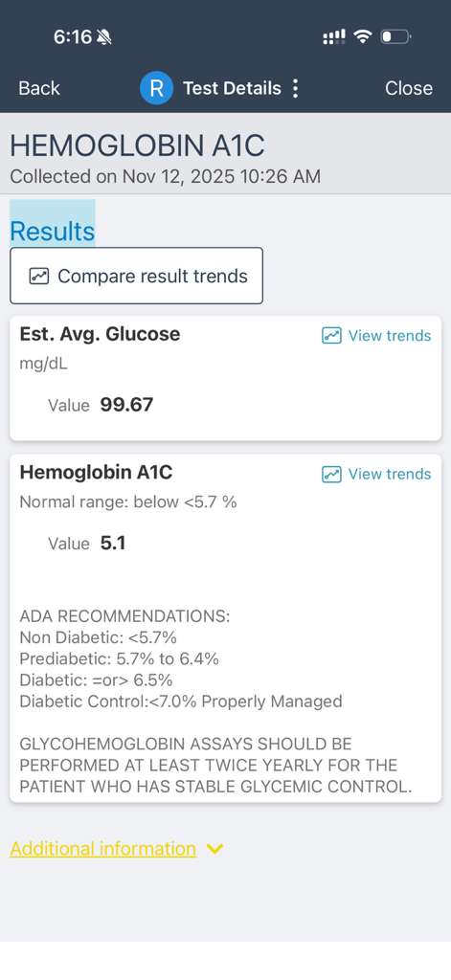Tap the Hemoglobin A1C value 5.1

tap(113, 543)
